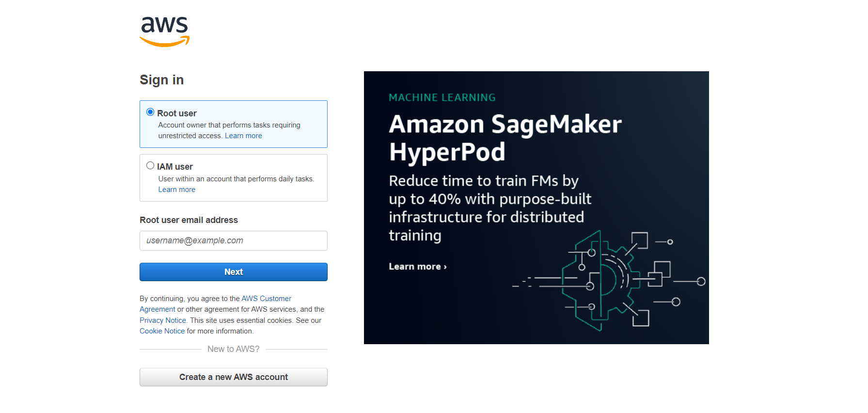This screenshot has width=868, height=413.
Task: Click the Sign in heading
Action: click(162, 80)
